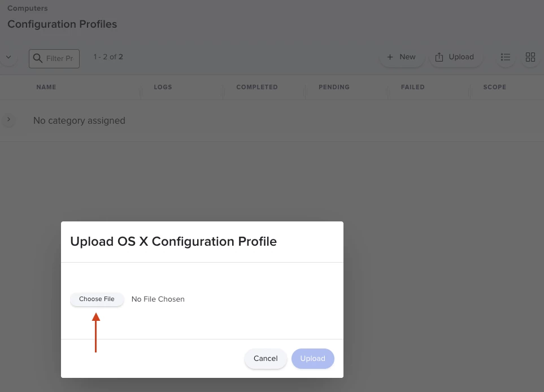This screenshot has height=392, width=544.
Task: Click the Upload button in the dialog
Action: pyautogui.click(x=312, y=358)
